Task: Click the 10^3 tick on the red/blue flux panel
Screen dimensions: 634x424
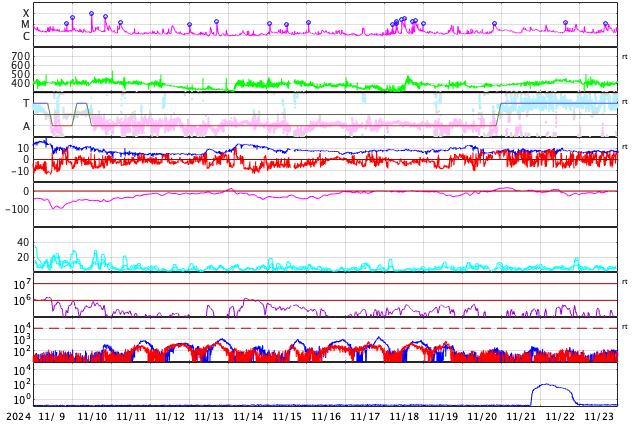Action: point(20,340)
